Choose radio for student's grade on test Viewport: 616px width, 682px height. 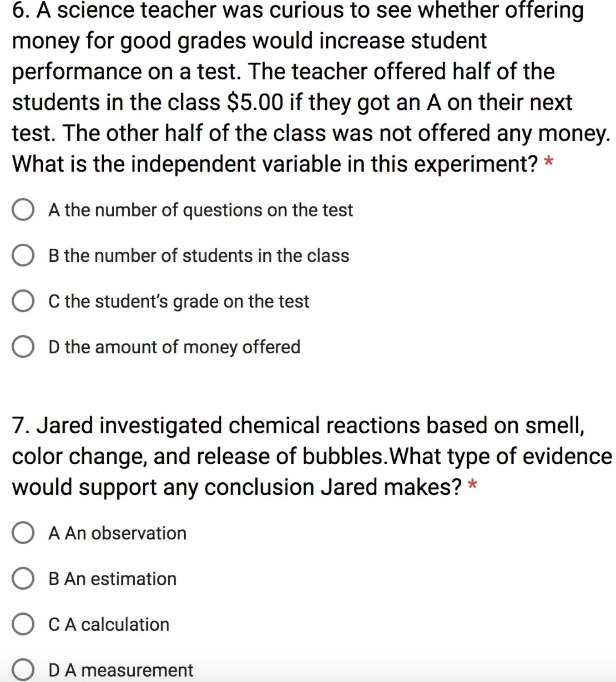click(x=23, y=301)
